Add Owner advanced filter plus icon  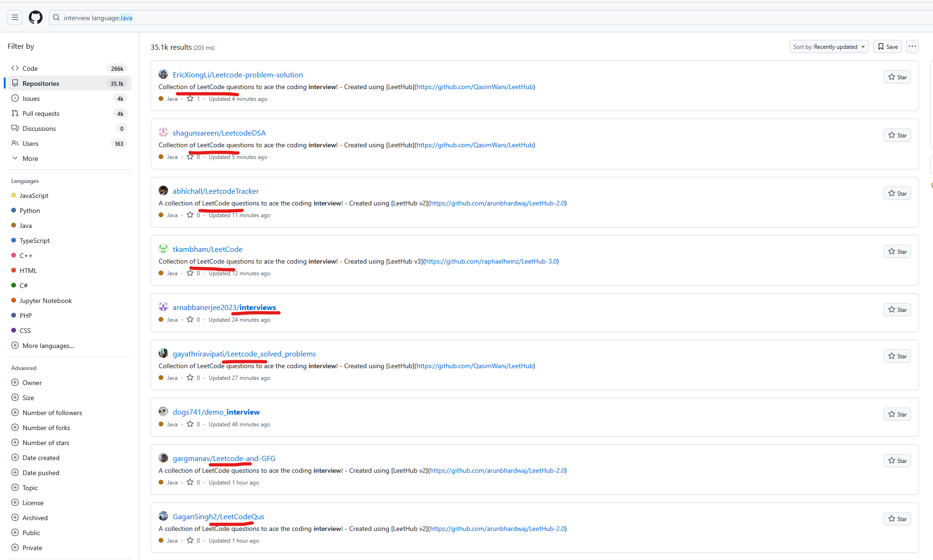pyautogui.click(x=15, y=383)
